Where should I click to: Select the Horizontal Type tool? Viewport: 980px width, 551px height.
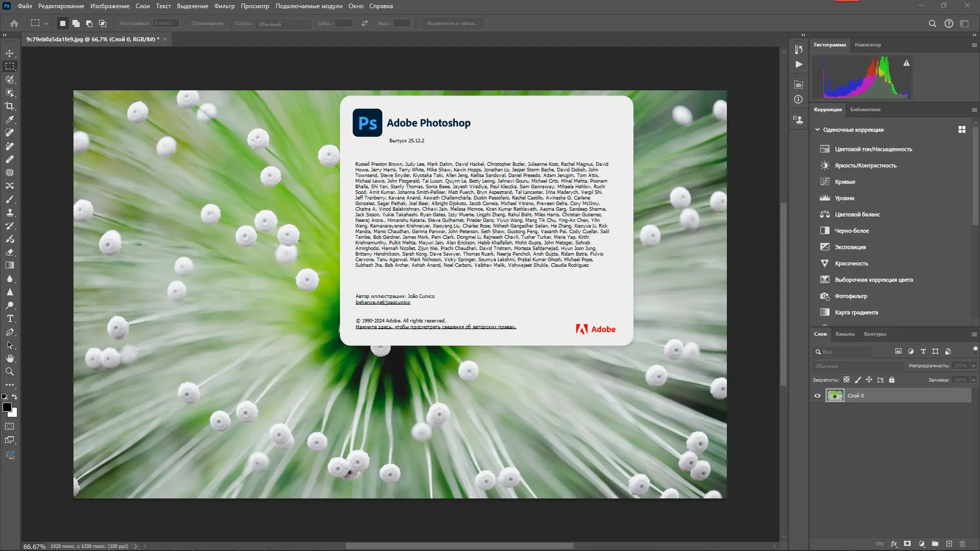(10, 319)
